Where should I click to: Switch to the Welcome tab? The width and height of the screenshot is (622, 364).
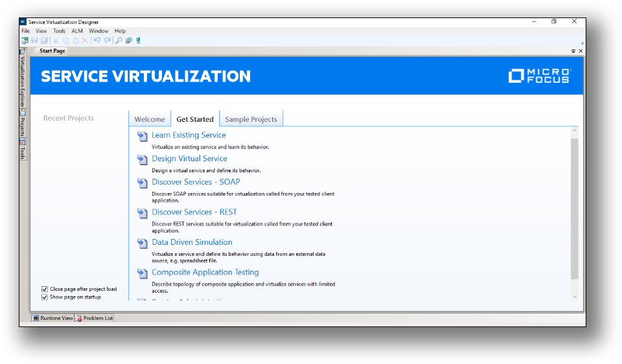150,119
